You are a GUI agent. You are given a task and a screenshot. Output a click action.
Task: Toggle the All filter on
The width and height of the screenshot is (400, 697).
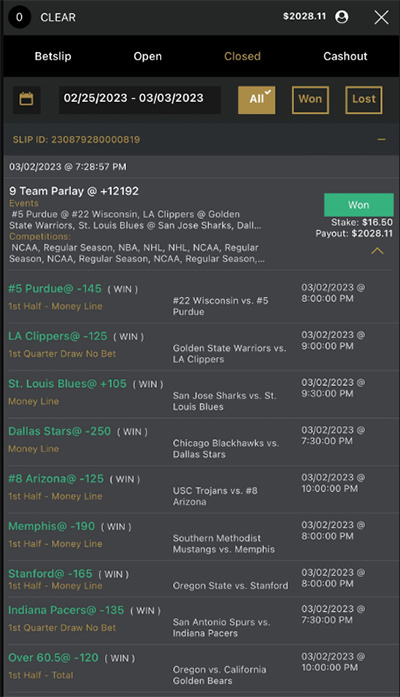(x=256, y=100)
